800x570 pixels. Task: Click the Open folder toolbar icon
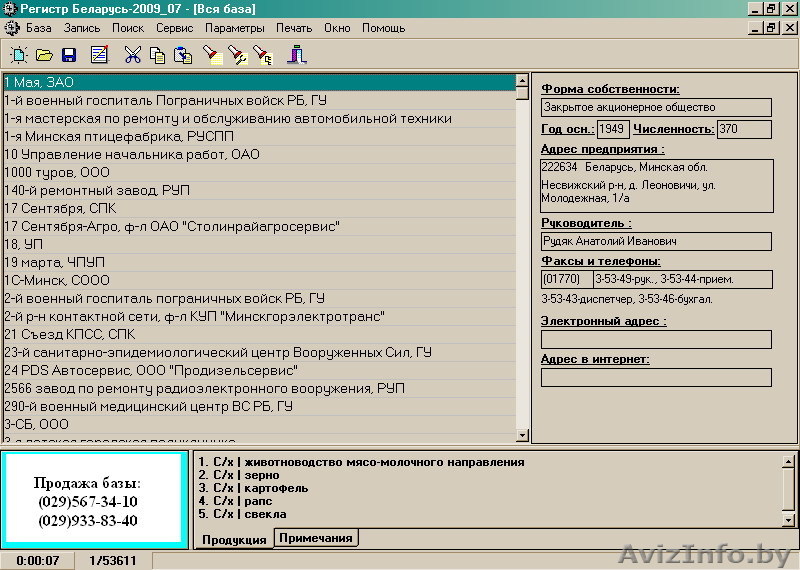(x=44, y=55)
